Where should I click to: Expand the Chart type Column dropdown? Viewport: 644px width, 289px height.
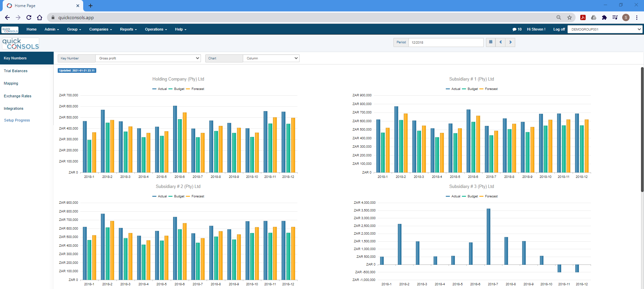pyautogui.click(x=271, y=58)
